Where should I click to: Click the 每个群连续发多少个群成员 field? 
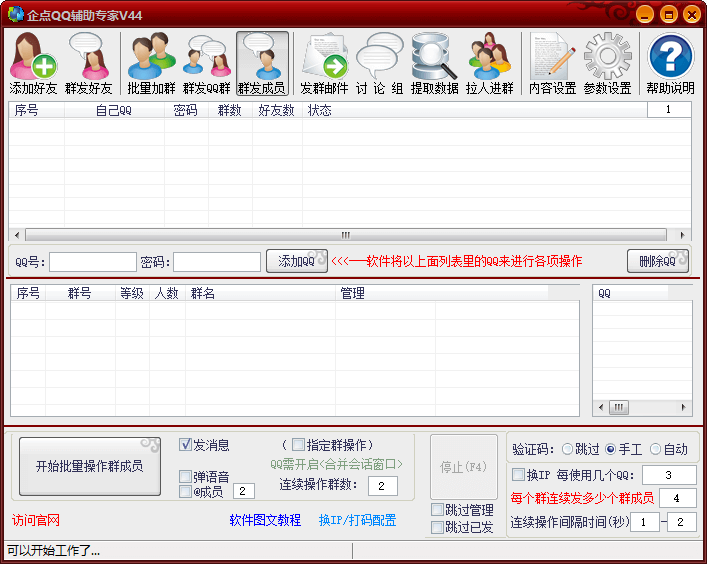678,498
